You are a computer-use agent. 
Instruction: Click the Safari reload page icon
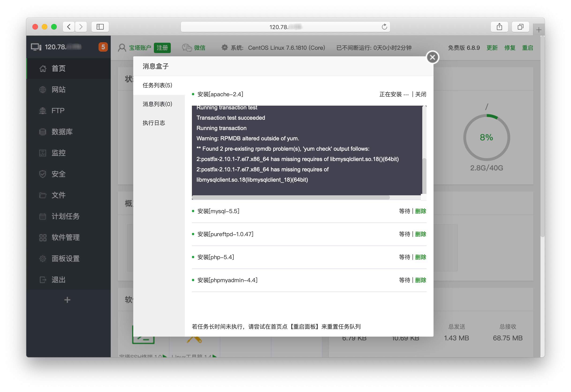pyautogui.click(x=384, y=27)
